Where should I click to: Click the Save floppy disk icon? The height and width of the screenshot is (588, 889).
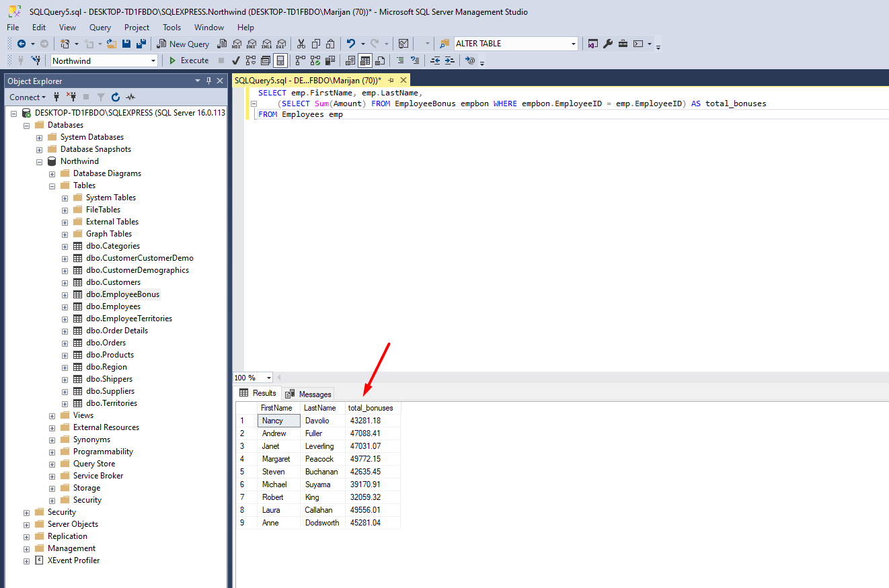[126, 44]
